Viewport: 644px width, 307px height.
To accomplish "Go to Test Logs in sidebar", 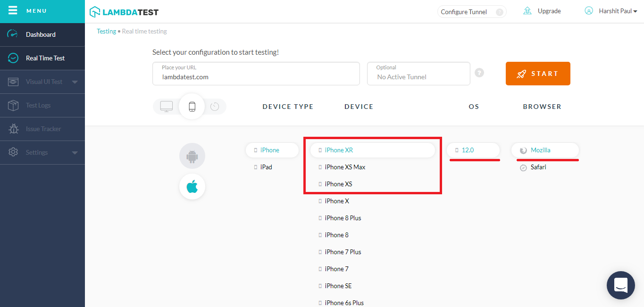I will click(x=38, y=105).
